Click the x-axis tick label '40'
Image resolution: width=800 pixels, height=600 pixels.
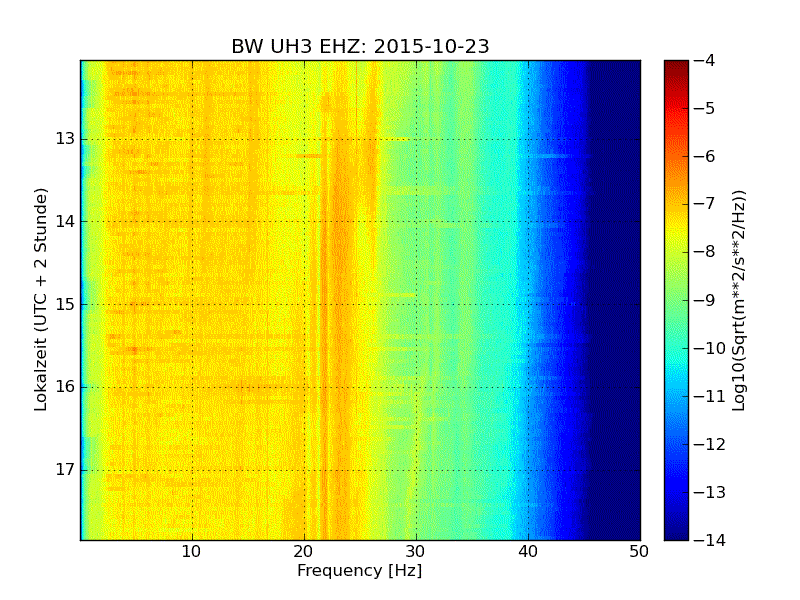coord(528,552)
